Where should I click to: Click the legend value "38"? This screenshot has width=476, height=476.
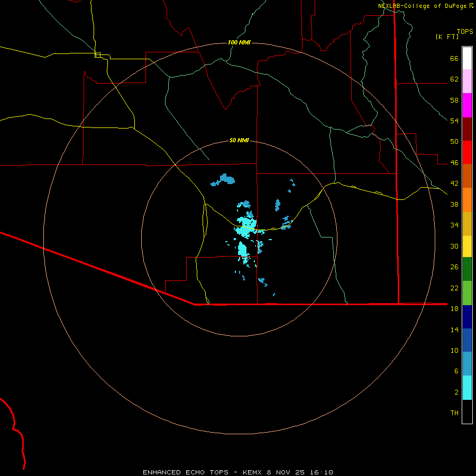coord(454,204)
